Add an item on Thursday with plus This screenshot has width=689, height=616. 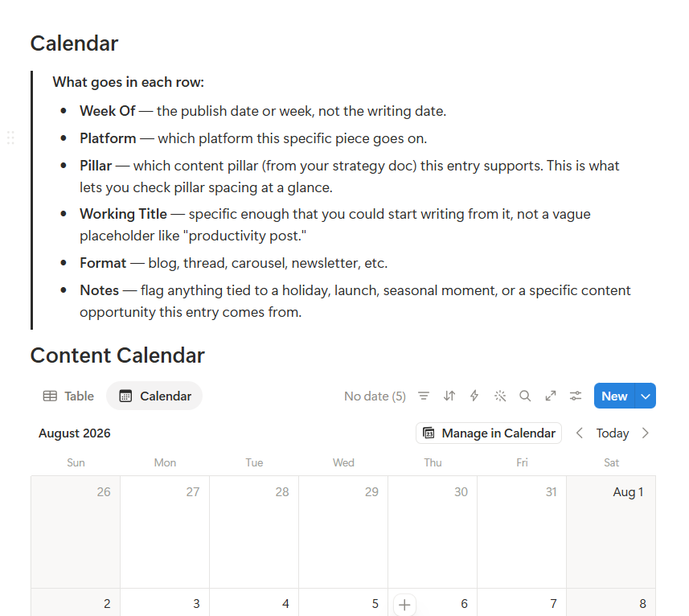(404, 605)
